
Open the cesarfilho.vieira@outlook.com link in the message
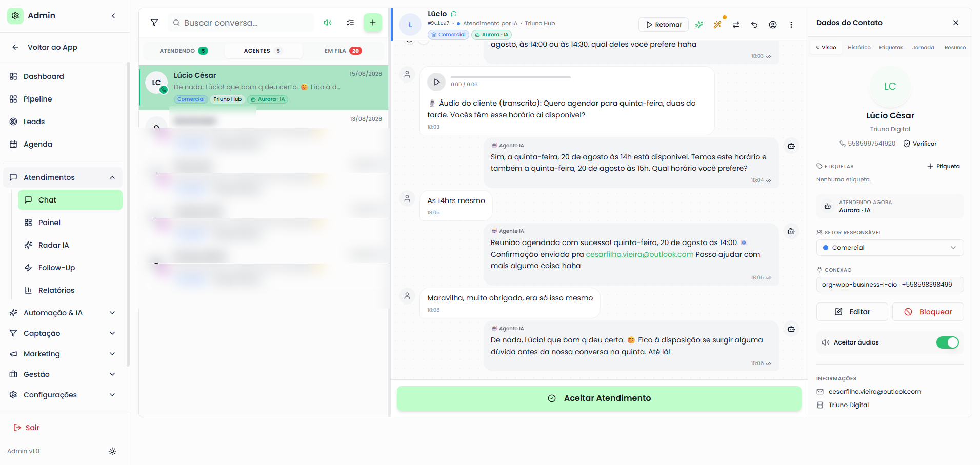639,254
